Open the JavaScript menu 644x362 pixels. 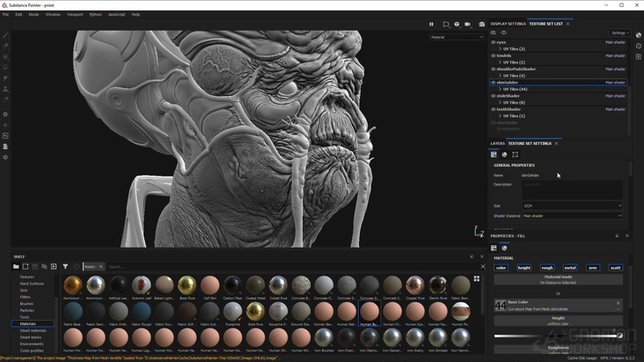coord(117,14)
